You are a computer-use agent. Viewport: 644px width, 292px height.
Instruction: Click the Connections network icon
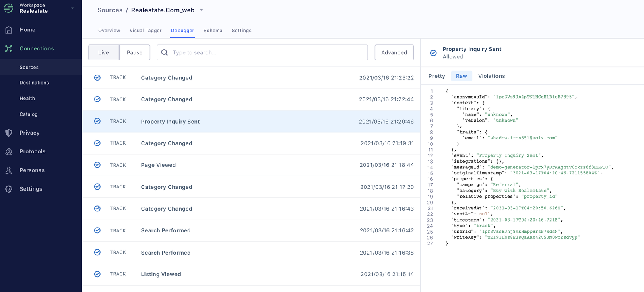9,49
